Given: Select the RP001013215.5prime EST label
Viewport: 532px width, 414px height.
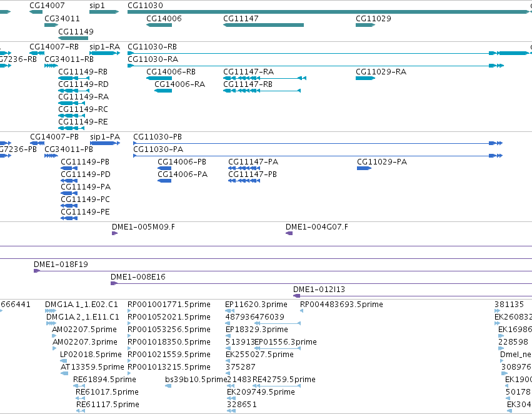Looking at the screenshot, I should tap(169, 367).
